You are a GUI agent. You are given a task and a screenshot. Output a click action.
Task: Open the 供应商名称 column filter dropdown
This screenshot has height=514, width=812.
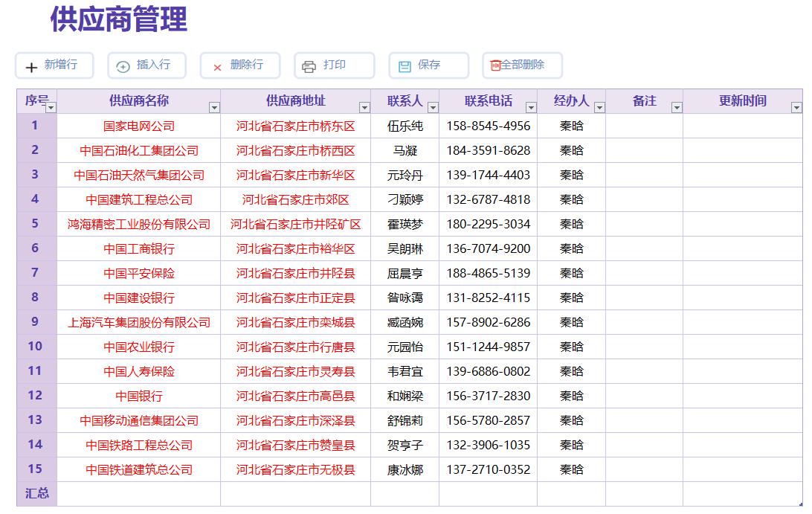pyautogui.click(x=214, y=108)
